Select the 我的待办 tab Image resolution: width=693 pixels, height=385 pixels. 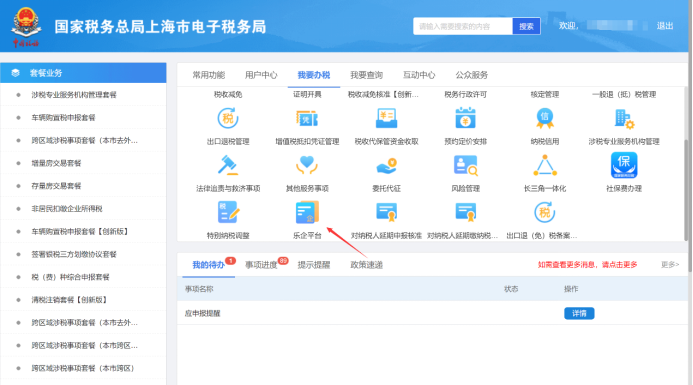pyautogui.click(x=209, y=265)
